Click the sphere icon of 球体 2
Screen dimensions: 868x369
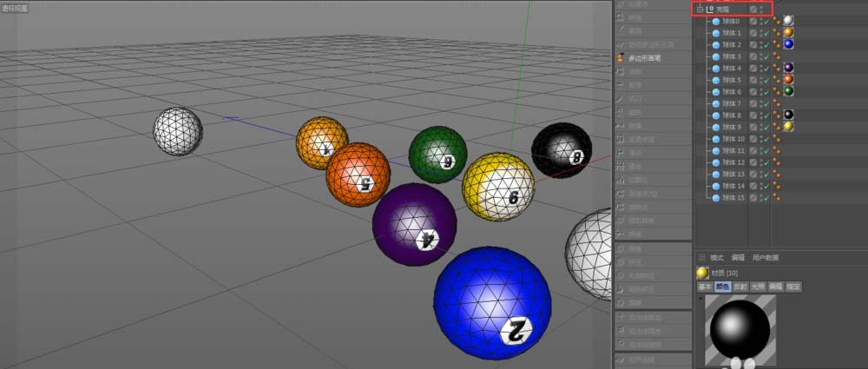click(x=716, y=45)
